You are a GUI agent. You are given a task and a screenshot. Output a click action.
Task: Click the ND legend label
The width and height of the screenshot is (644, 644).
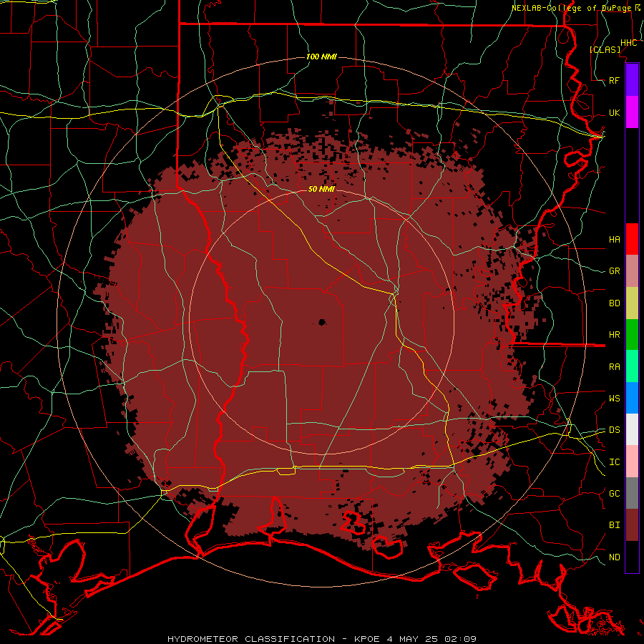pyautogui.click(x=614, y=557)
